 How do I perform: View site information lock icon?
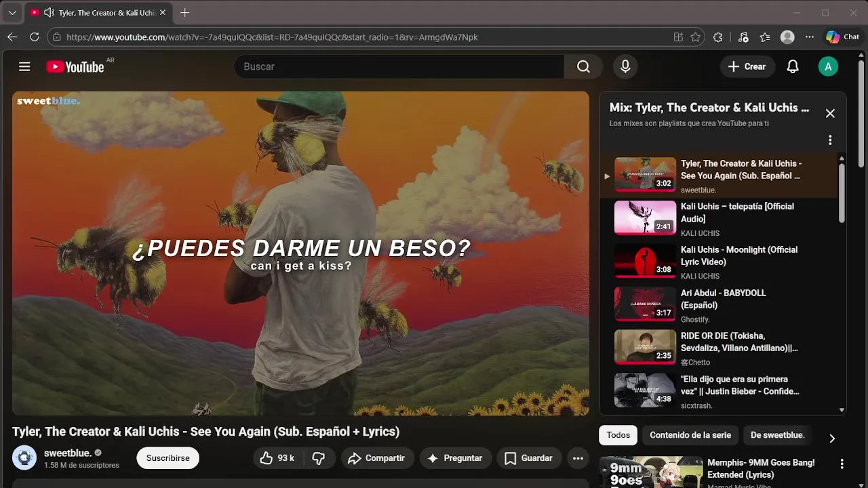(x=57, y=37)
